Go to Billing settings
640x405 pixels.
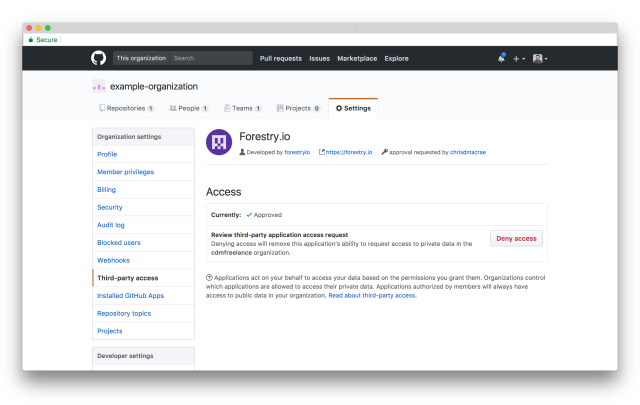pyautogui.click(x=143, y=189)
